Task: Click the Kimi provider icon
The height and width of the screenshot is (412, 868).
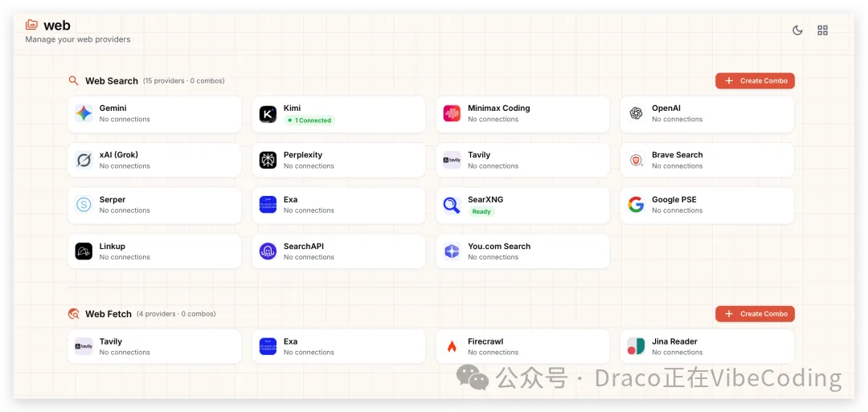Action: (x=268, y=114)
